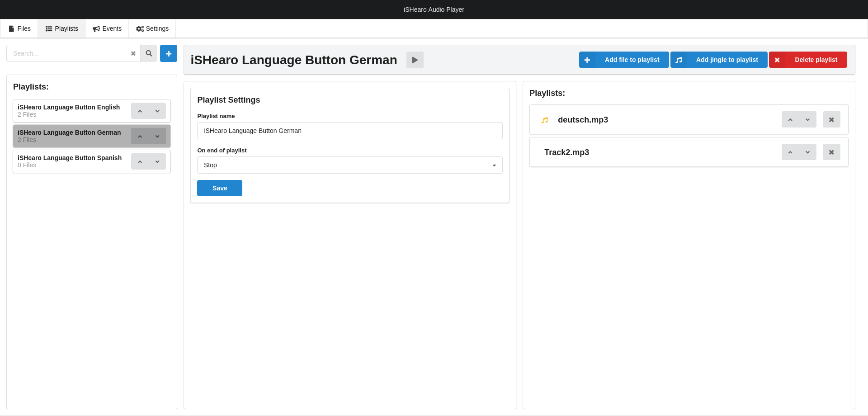Remove Track2.mp3 from the playlist
The width and height of the screenshot is (868, 416).
coord(831,152)
